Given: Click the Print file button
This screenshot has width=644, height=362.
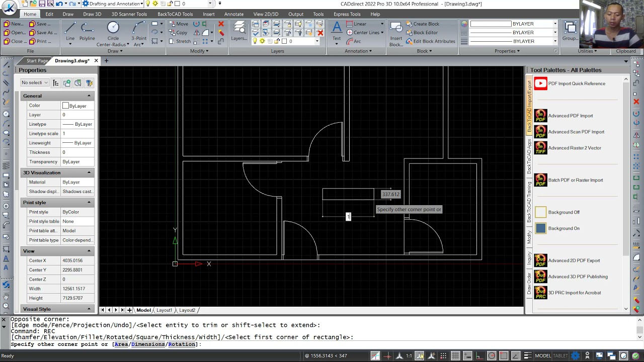Looking at the screenshot, I should (x=40, y=41).
